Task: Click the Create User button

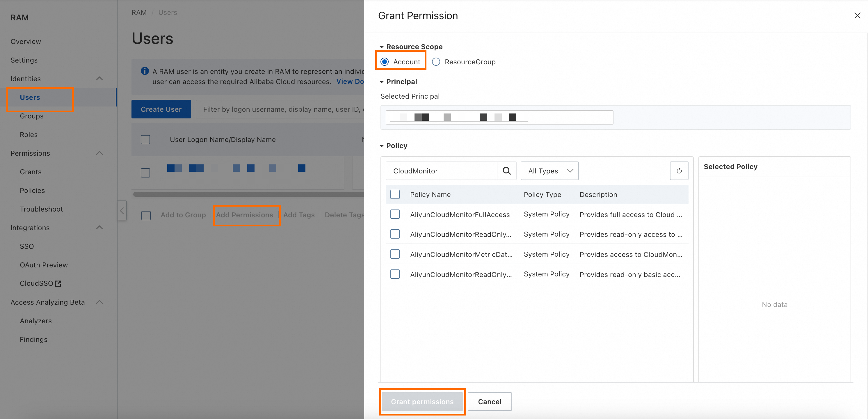Action: (x=161, y=109)
